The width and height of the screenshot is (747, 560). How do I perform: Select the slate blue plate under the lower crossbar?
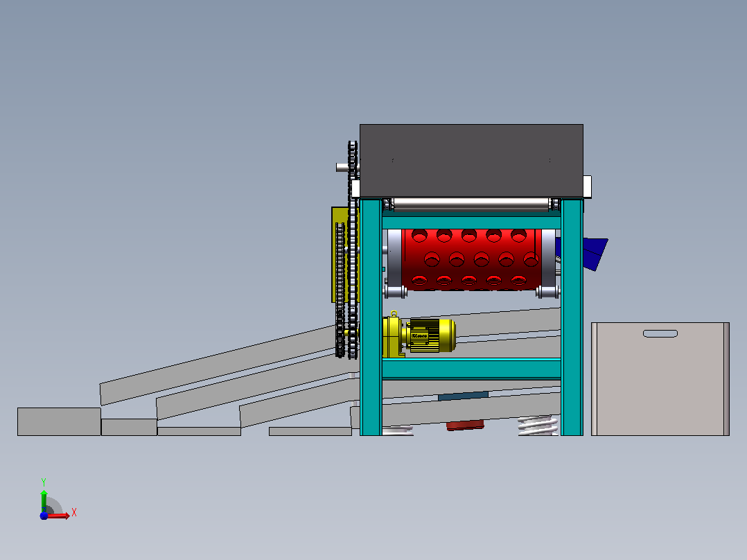(x=463, y=396)
